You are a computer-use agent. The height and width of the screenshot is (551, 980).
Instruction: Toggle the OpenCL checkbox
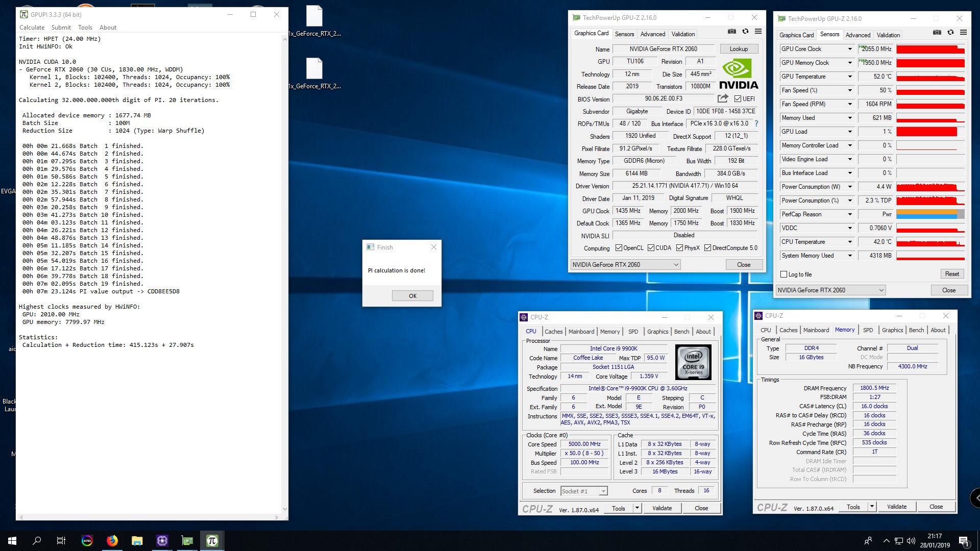[x=619, y=248]
